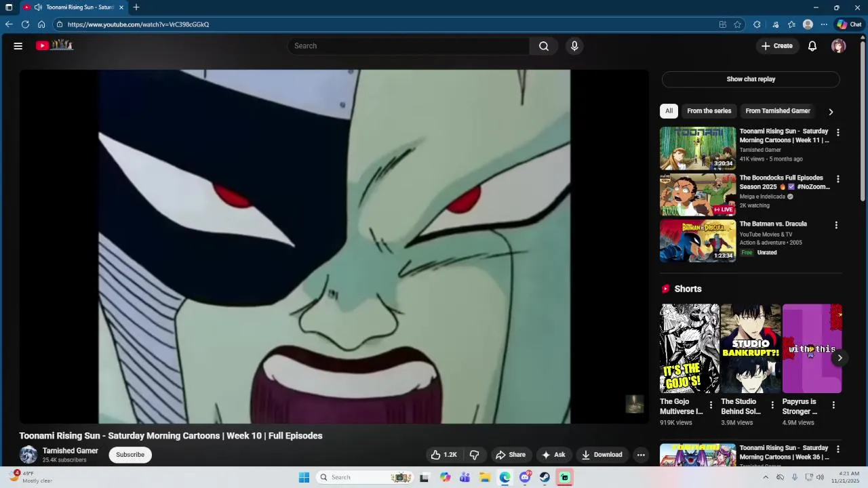Image resolution: width=868 pixels, height=488 pixels.
Task: Open options for Toonami Week 36 video
Action: tap(838, 449)
